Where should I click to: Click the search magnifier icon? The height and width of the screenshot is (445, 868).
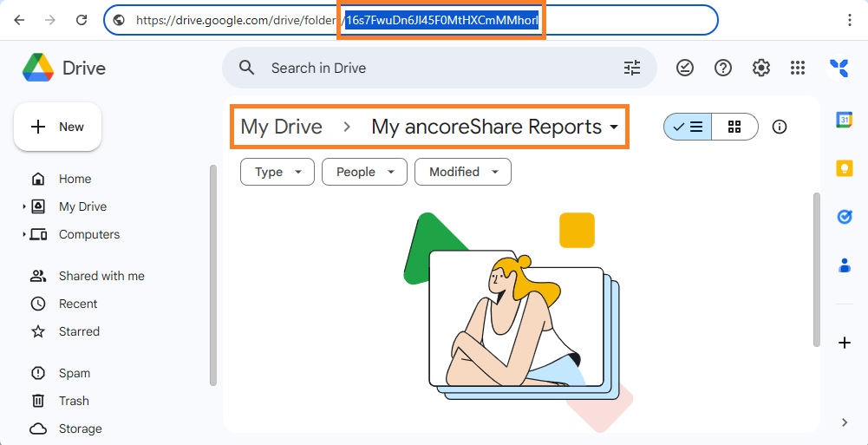point(247,68)
